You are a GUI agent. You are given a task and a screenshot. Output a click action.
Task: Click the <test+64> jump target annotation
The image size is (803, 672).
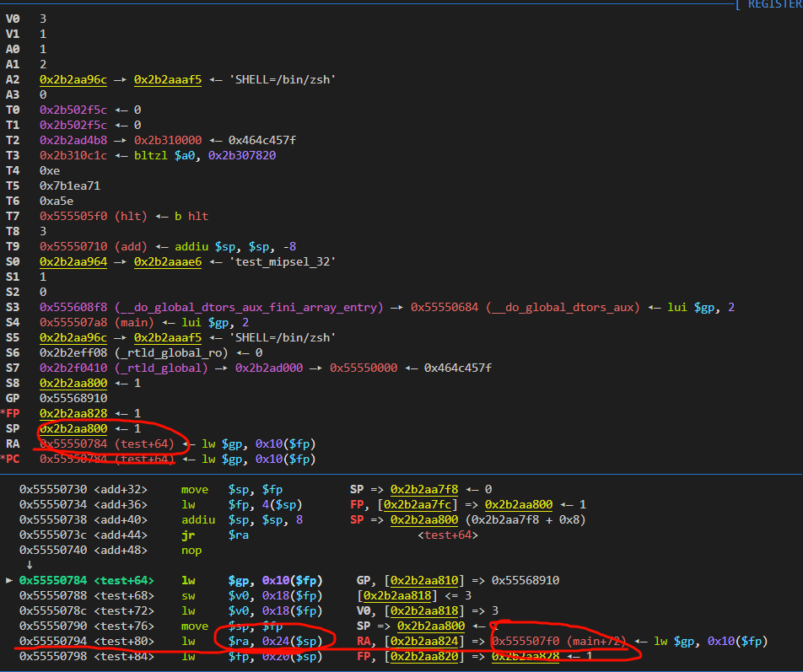click(448, 535)
